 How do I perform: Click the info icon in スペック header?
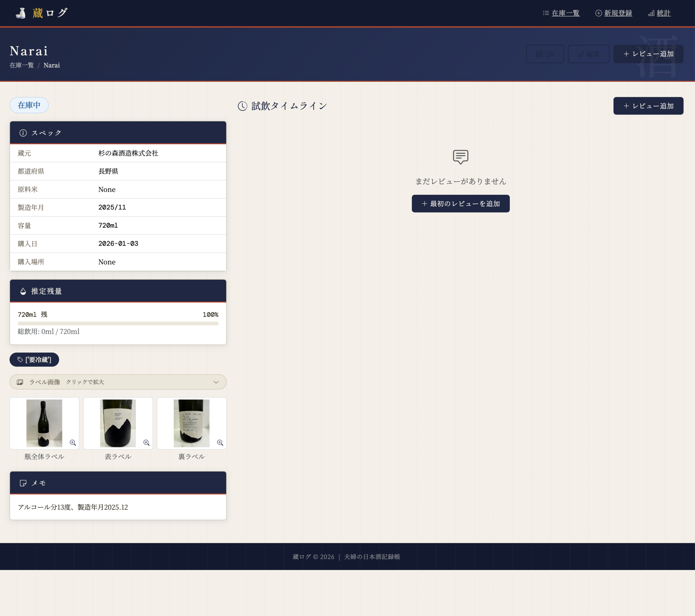click(x=23, y=133)
